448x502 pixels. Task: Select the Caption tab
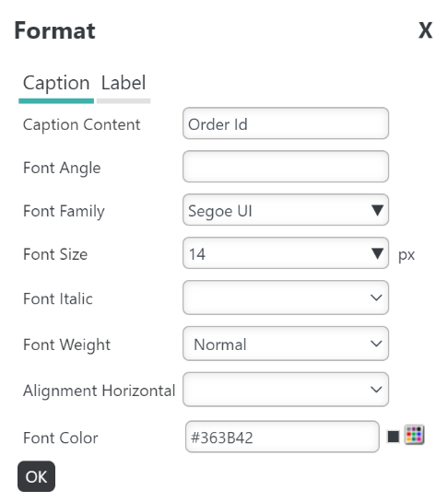pos(56,83)
